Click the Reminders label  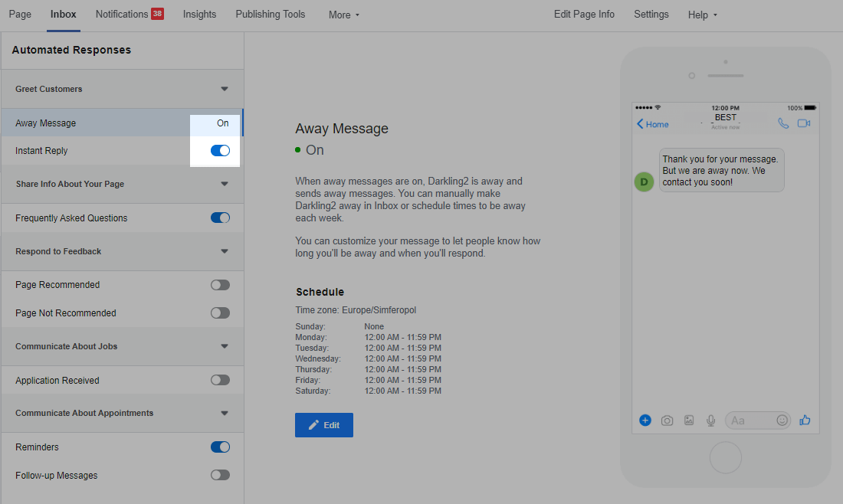[x=37, y=447]
